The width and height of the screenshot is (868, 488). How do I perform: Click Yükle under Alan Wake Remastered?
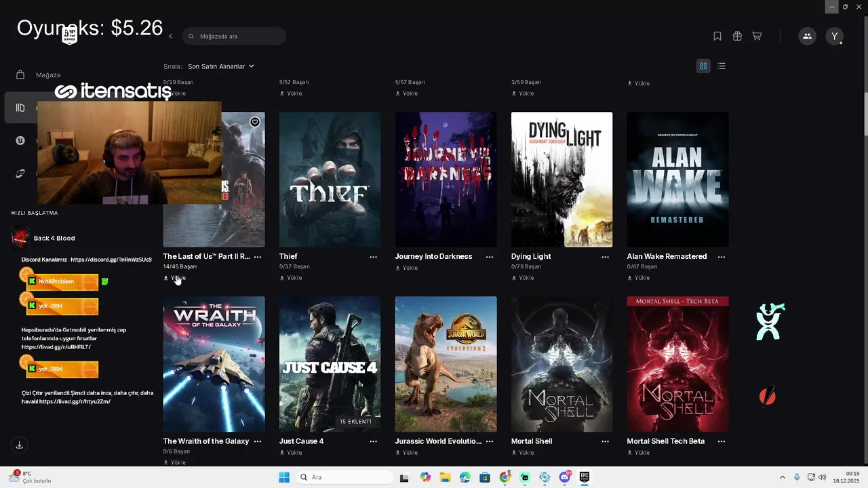coord(639,278)
